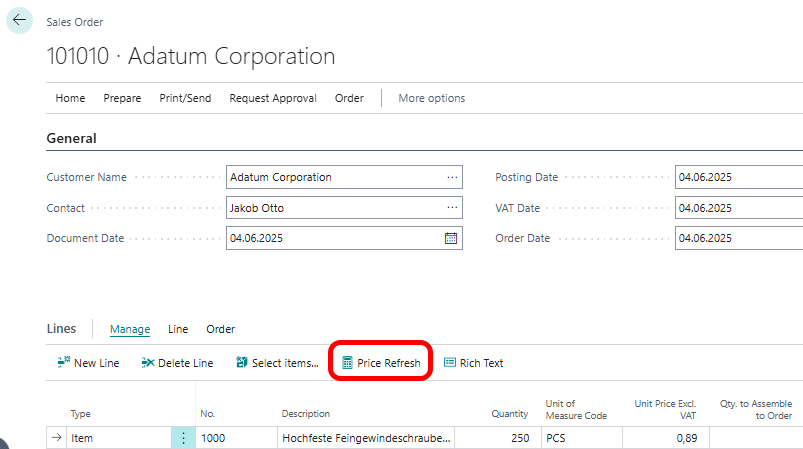This screenshot has width=803, height=449.
Task: Click the General section heading
Action: pyautogui.click(x=72, y=139)
